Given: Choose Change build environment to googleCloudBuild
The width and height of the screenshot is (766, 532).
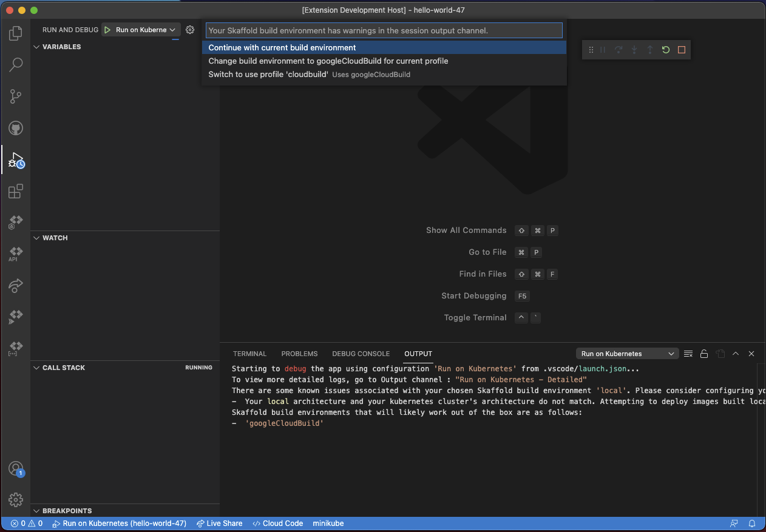Looking at the screenshot, I should (384, 61).
